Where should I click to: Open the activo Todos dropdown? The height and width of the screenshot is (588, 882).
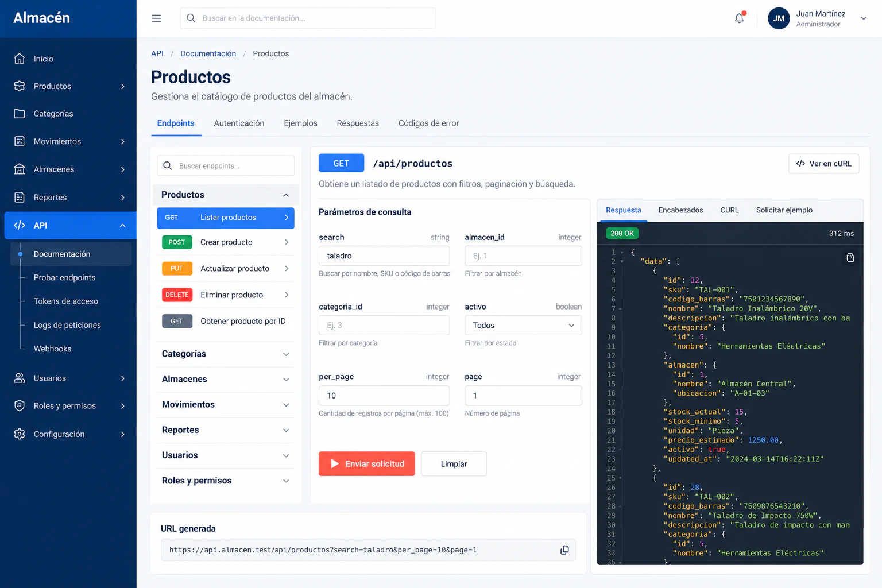coord(523,326)
